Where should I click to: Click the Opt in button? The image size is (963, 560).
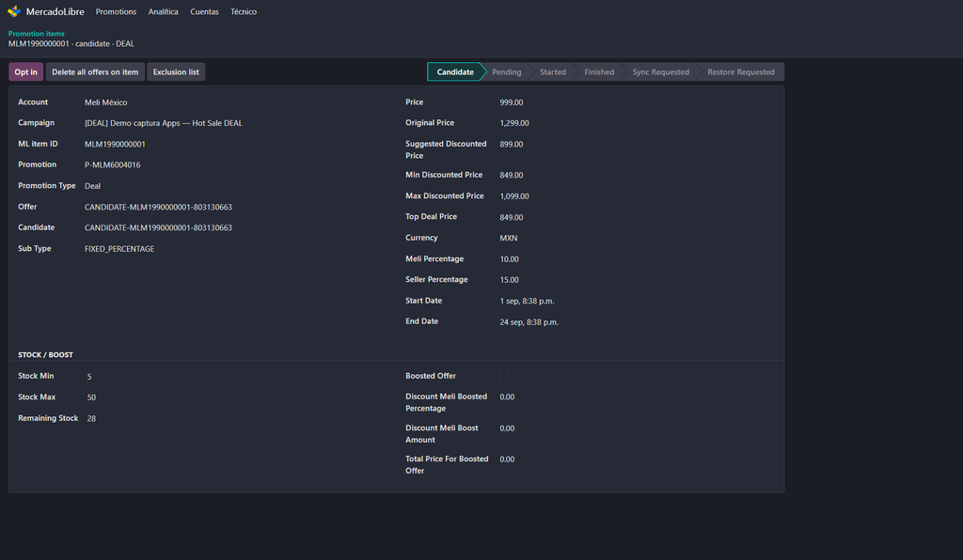(x=25, y=71)
